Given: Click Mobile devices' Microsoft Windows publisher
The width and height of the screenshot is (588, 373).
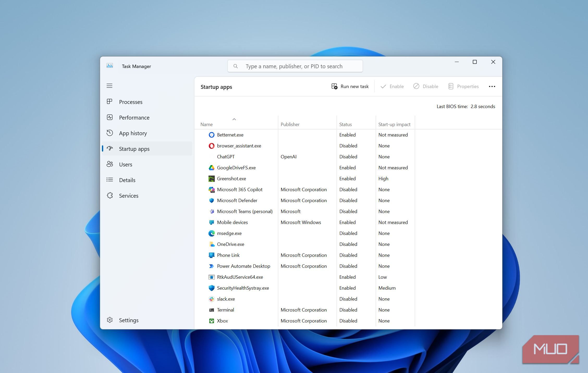Looking at the screenshot, I should [301, 222].
